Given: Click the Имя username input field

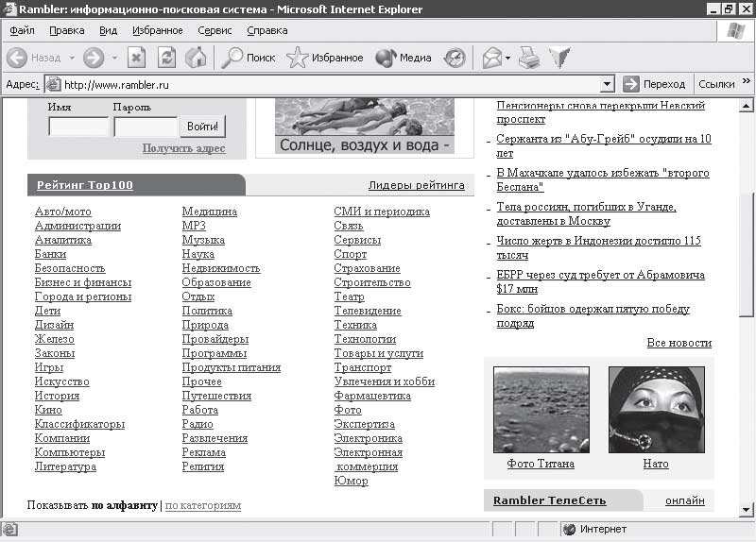Looking at the screenshot, I should (x=78, y=127).
